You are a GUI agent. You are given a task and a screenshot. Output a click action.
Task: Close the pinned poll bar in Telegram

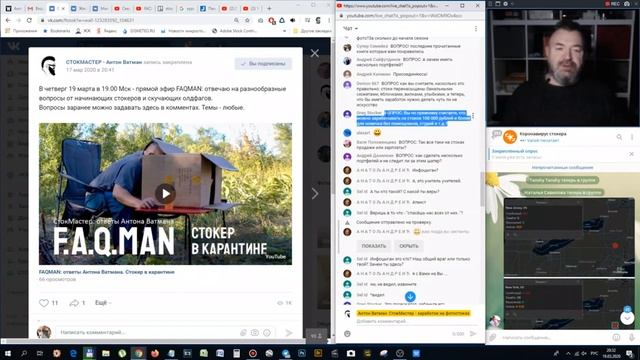point(631,154)
